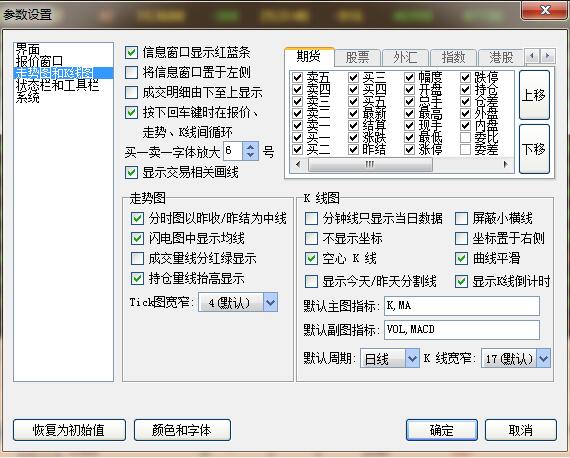Confirm settings with the 确定 button
570x458 pixels.
442,430
